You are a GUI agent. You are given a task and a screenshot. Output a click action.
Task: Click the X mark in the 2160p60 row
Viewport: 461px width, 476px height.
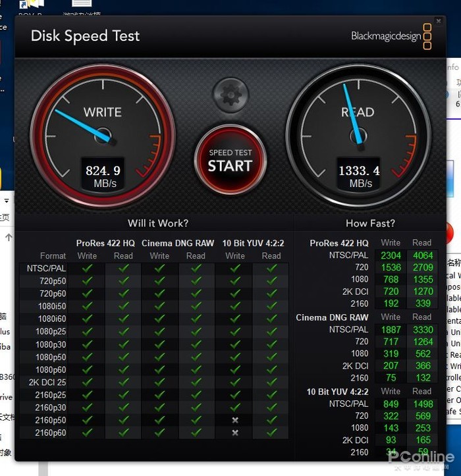point(235,433)
